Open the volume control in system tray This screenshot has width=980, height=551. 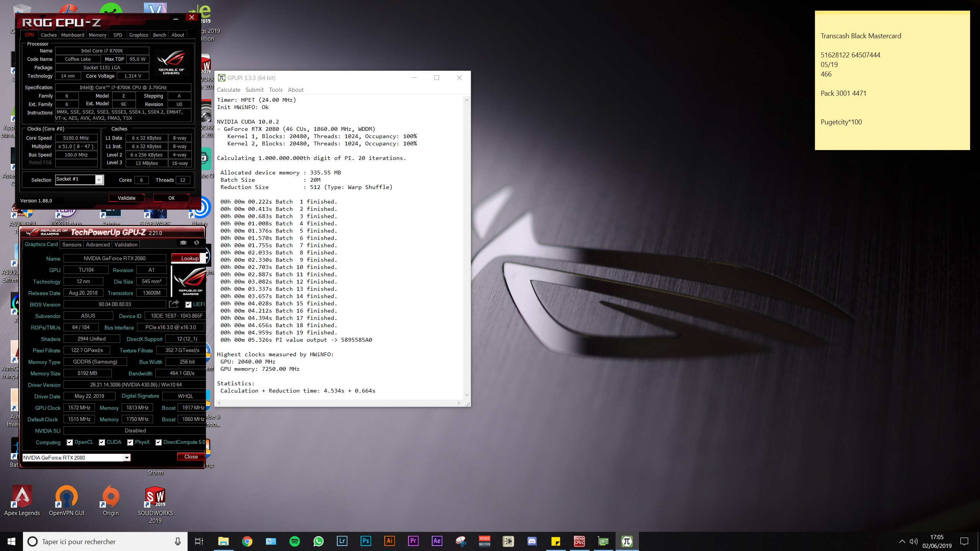click(914, 541)
